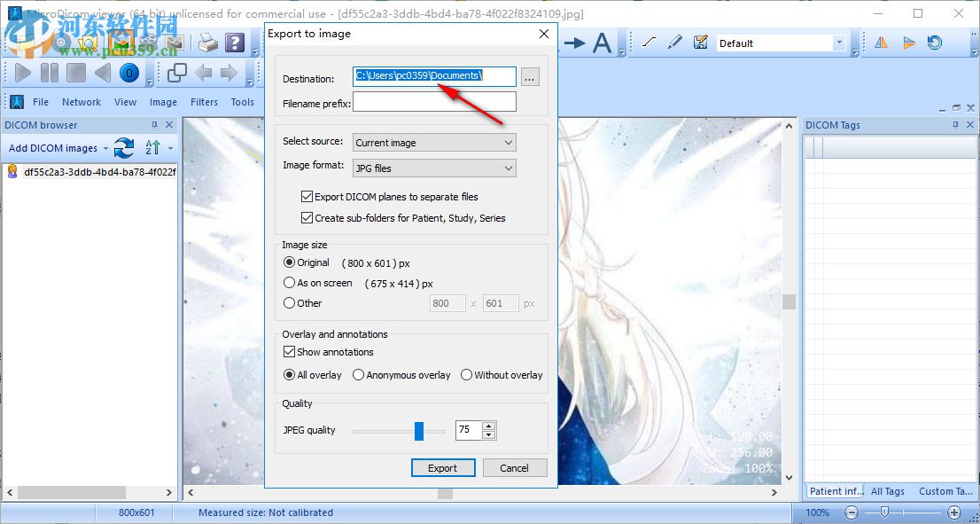Select the arrow annotation tool
This screenshot has width=980, height=524.
coord(574,43)
